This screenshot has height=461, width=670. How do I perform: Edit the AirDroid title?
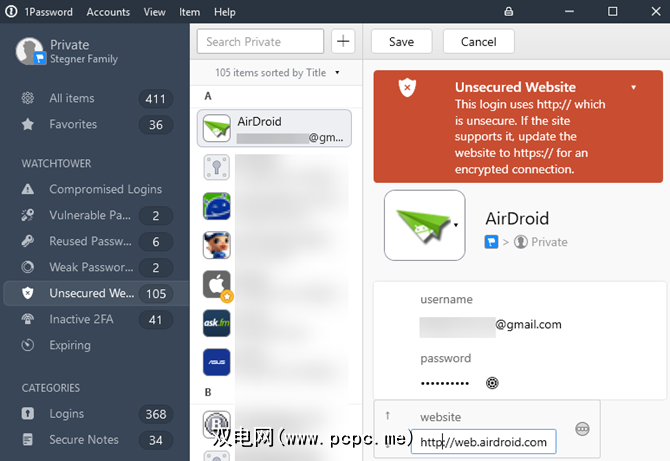tap(517, 219)
